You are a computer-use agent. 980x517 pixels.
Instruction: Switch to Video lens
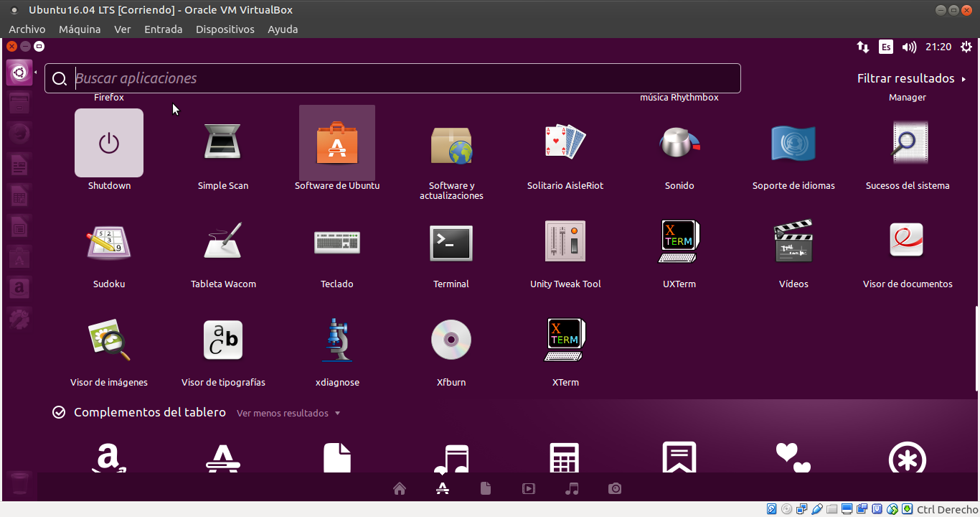coord(529,489)
